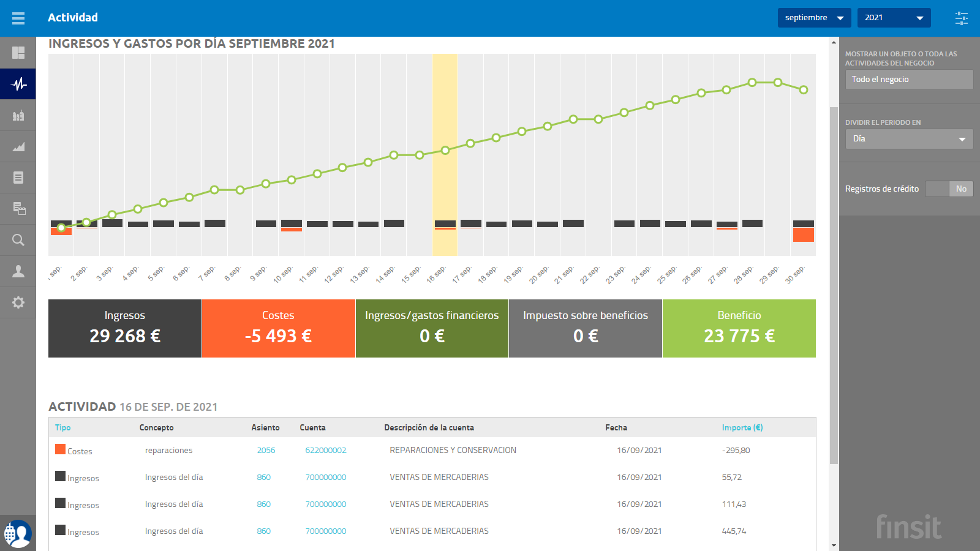Click the orange cost bar for 30 sep
This screenshot has width=980, height=551.
tap(804, 234)
